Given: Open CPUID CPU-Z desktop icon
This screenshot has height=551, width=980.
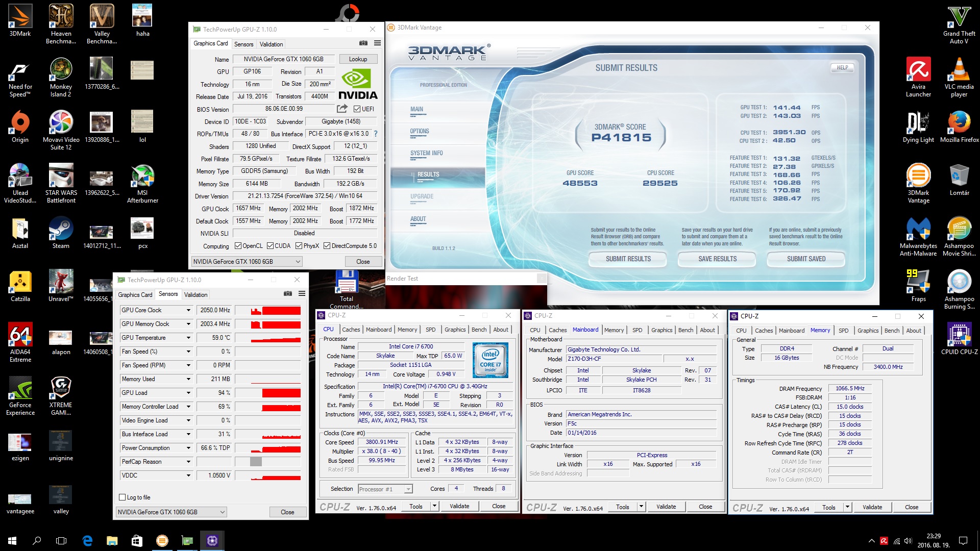Looking at the screenshot, I should pyautogui.click(x=959, y=338).
